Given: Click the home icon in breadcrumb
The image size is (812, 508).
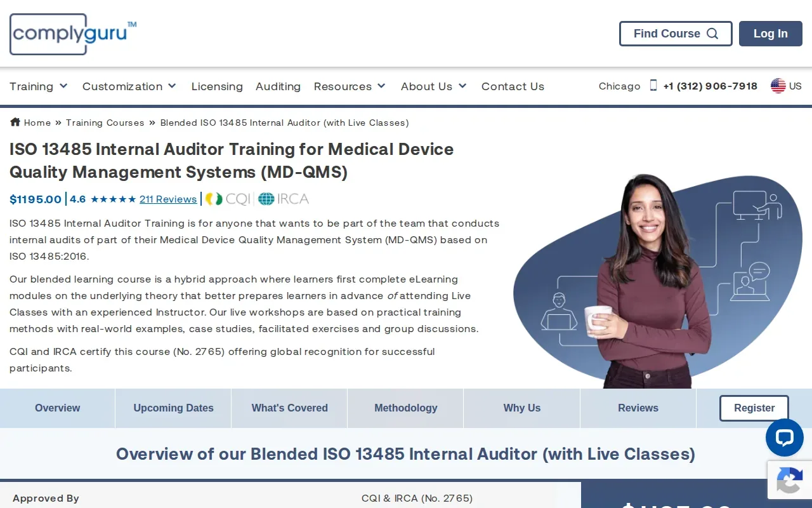Looking at the screenshot, I should coord(15,122).
